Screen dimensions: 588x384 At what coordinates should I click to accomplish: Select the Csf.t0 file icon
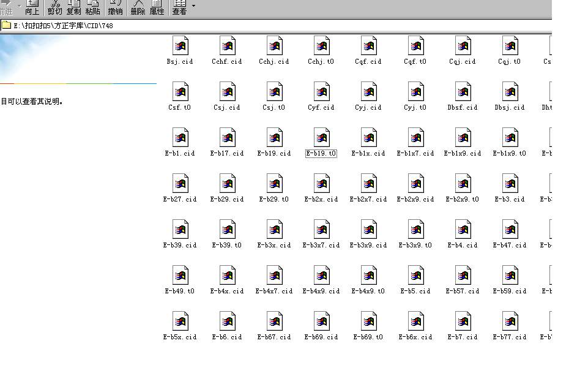coord(180,91)
